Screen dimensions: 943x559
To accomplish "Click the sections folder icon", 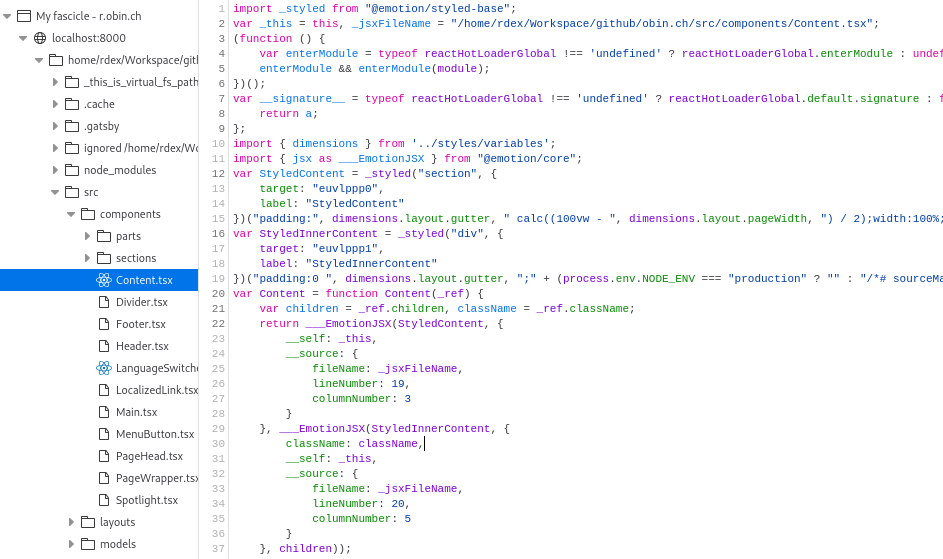I will [x=104, y=258].
